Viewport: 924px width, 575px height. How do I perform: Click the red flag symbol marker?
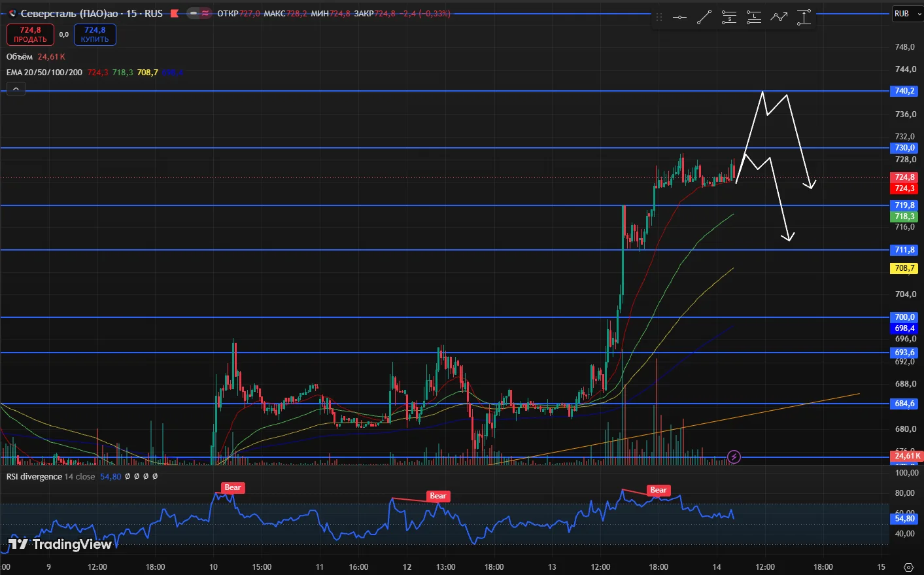point(175,13)
